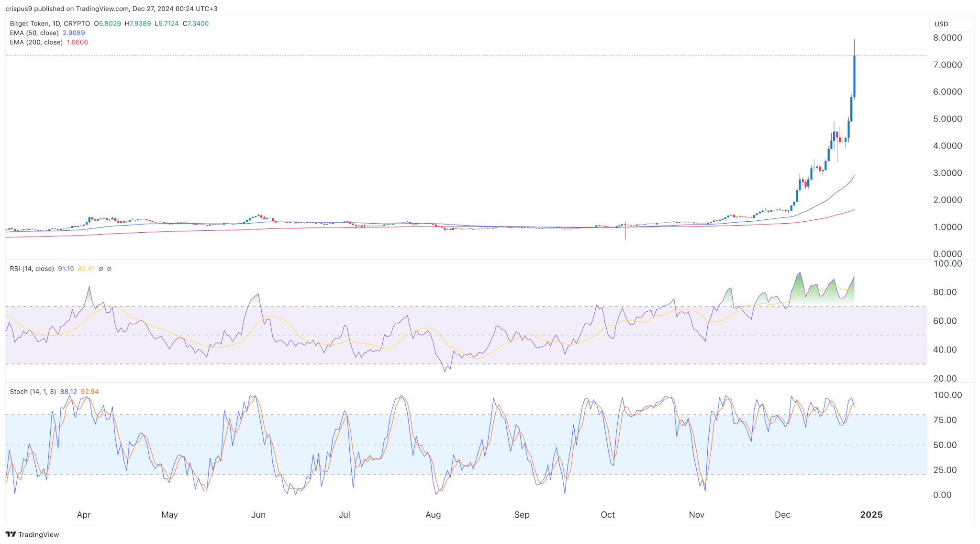Click the second ∅ symbol beside RSI values
This screenshot has width=980, height=544.
[x=109, y=269]
